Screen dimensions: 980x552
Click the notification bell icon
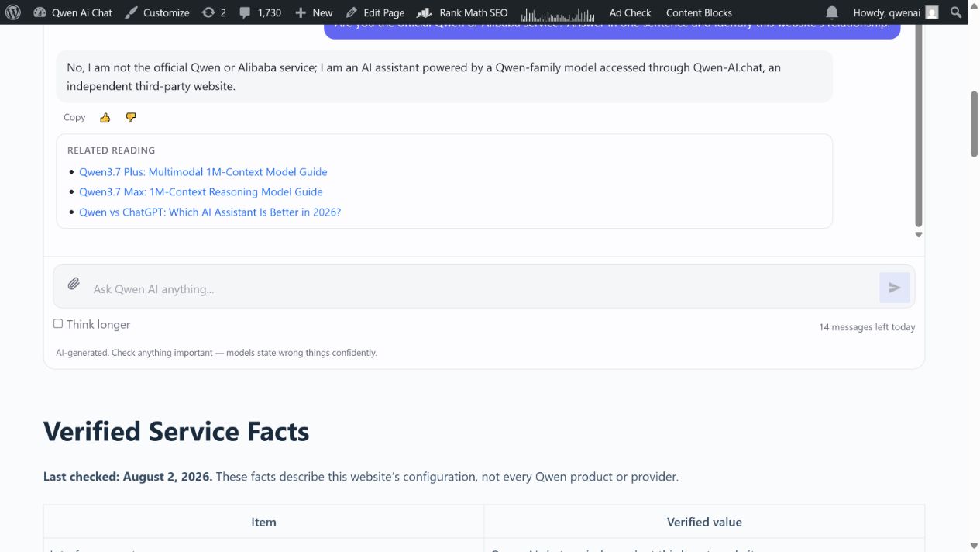click(x=832, y=12)
